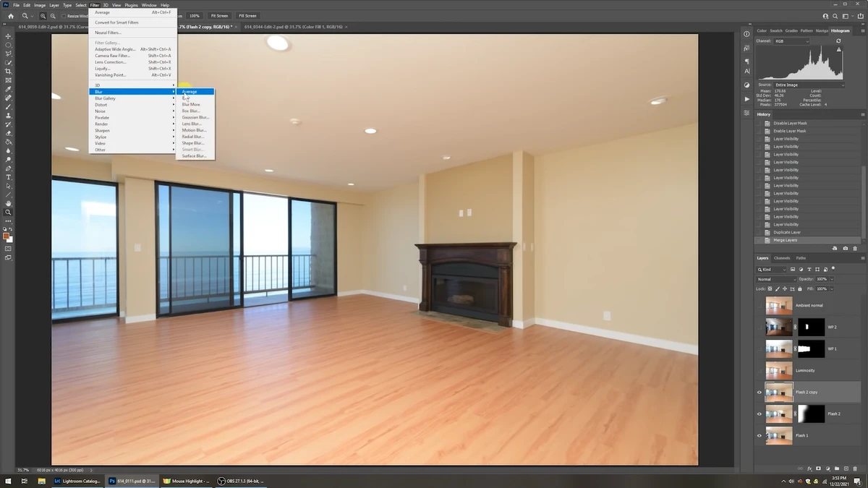The image size is (868, 488).
Task: Select the Crop tool
Action: click(8, 70)
